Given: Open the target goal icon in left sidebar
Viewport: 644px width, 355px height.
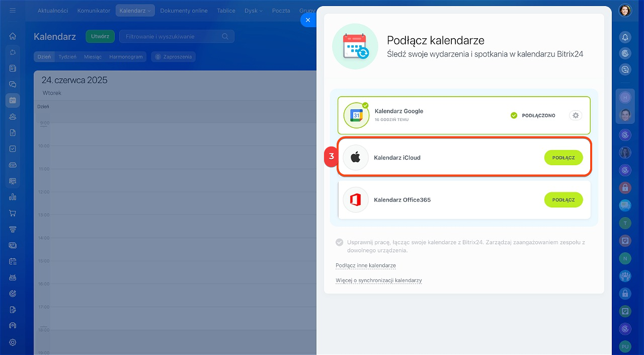Looking at the screenshot, I should click(x=13, y=294).
